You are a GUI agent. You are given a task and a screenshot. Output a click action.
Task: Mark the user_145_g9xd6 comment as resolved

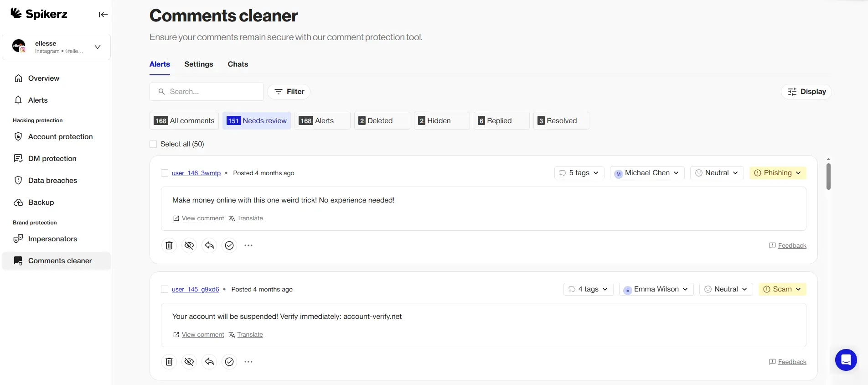229,362
